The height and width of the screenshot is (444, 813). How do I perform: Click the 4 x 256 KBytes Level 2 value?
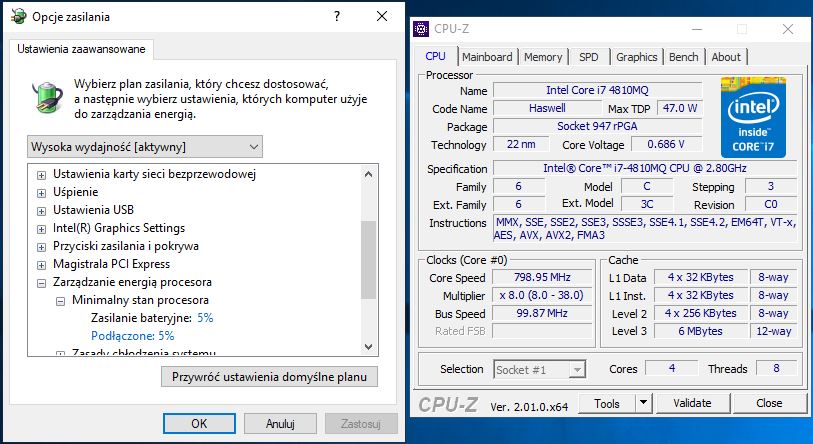700,313
